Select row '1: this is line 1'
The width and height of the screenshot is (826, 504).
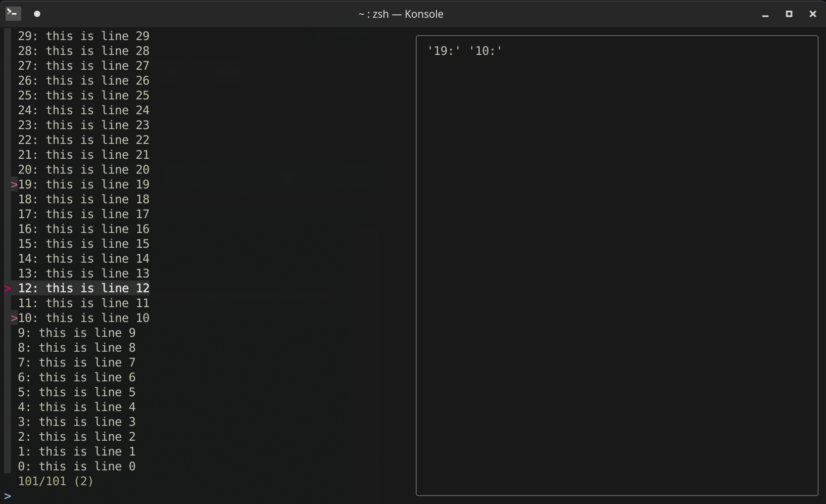77,452
